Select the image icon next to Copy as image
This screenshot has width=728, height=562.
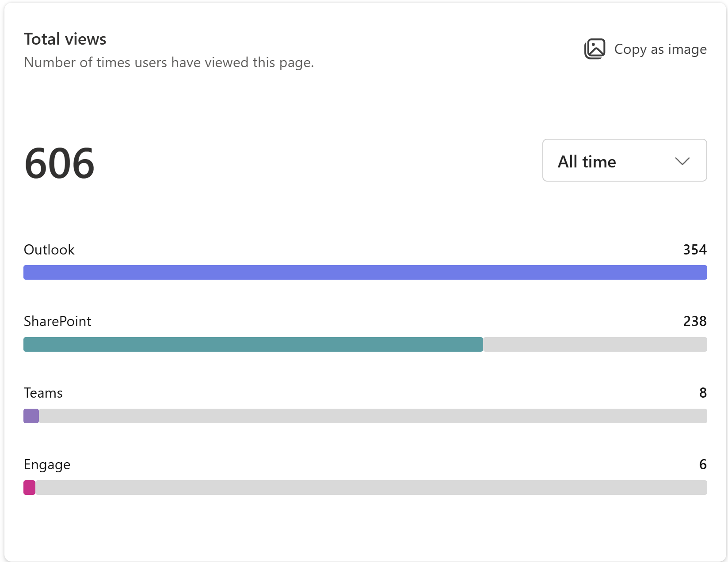595,49
